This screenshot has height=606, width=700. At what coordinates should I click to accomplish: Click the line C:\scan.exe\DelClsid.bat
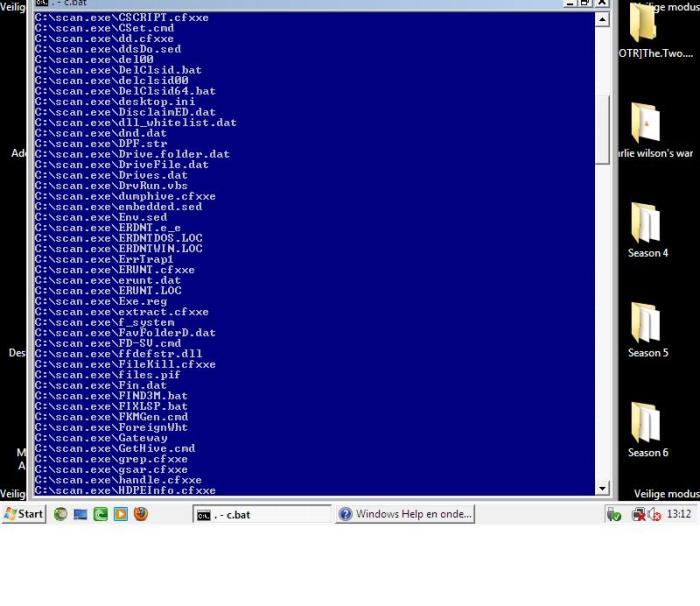(x=118, y=70)
